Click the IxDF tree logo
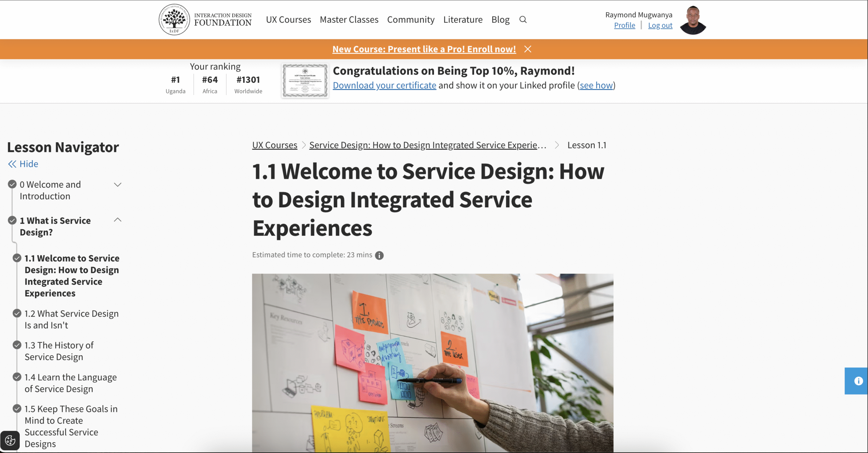The width and height of the screenshot is (868, 453). point(174,20)
